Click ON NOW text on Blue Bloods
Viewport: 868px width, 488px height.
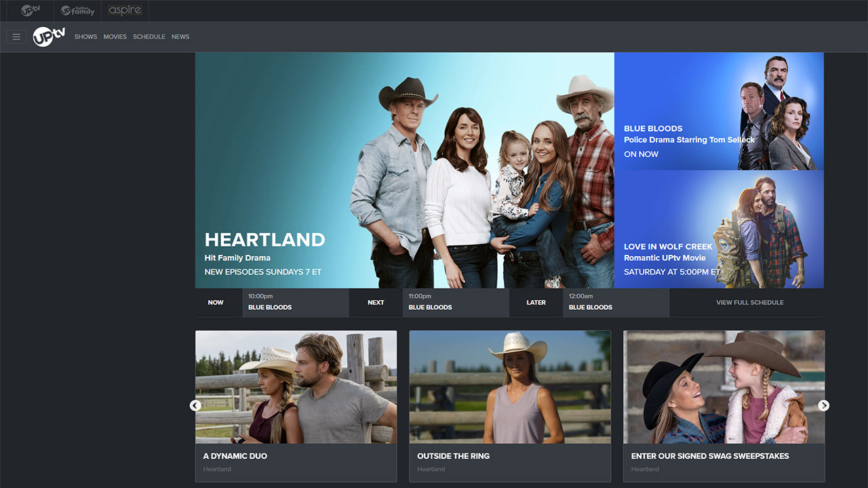coord(642,154)
